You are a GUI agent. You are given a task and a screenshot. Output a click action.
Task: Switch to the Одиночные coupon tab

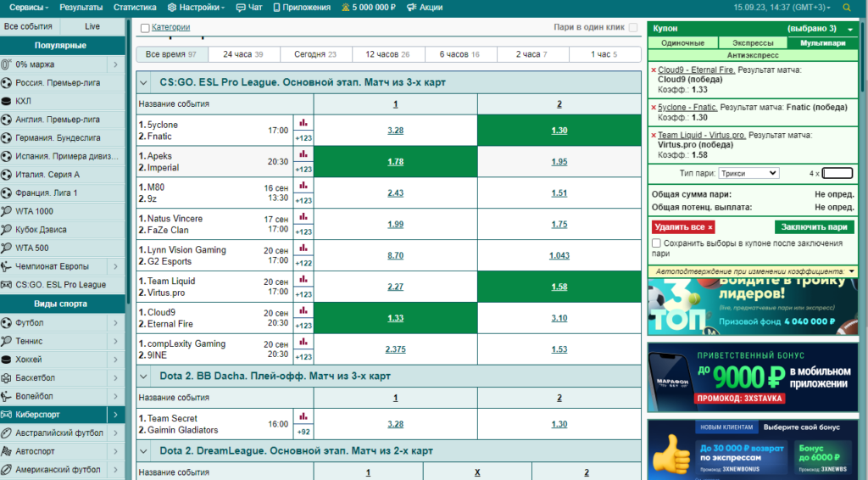click(682, 43)
